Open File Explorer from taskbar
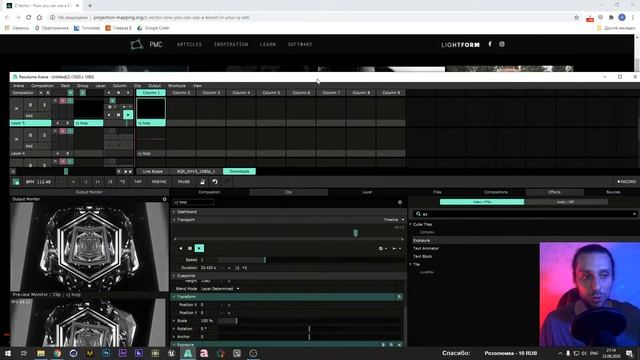Screen dimensions: 640x360 41,353
